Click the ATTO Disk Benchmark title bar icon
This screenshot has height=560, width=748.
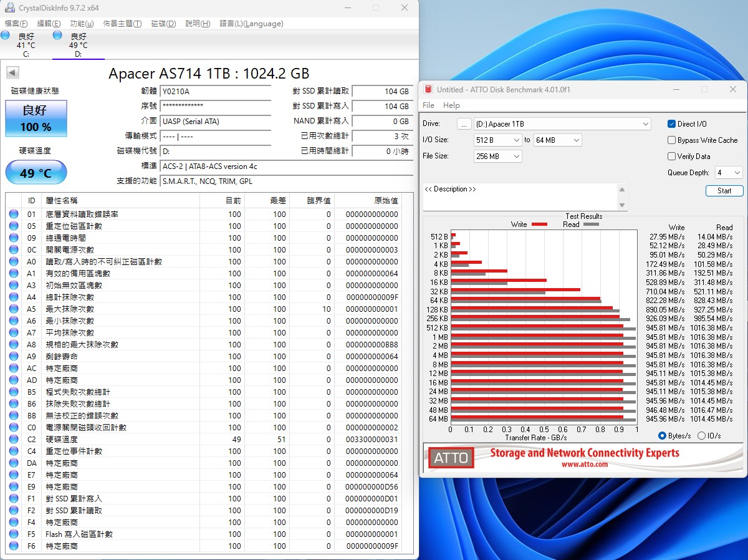[428, 90]
